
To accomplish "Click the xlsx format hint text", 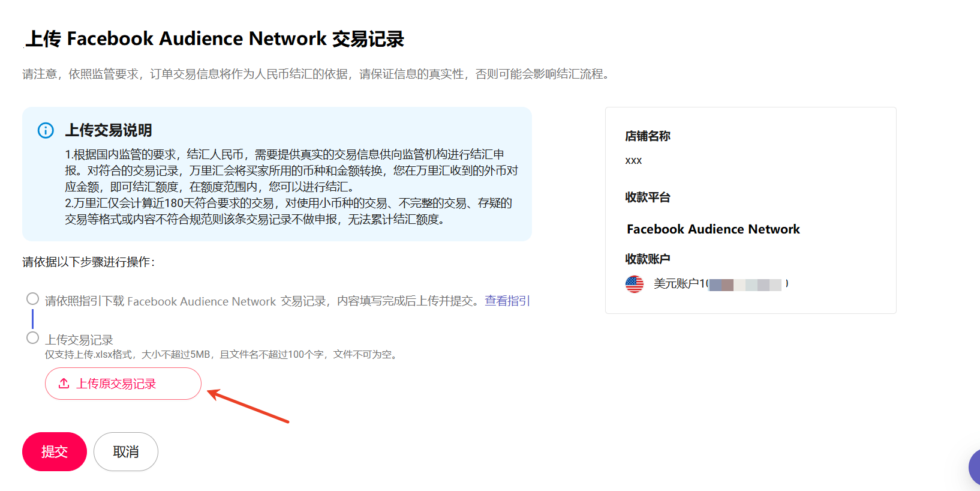I will point(222,355).
